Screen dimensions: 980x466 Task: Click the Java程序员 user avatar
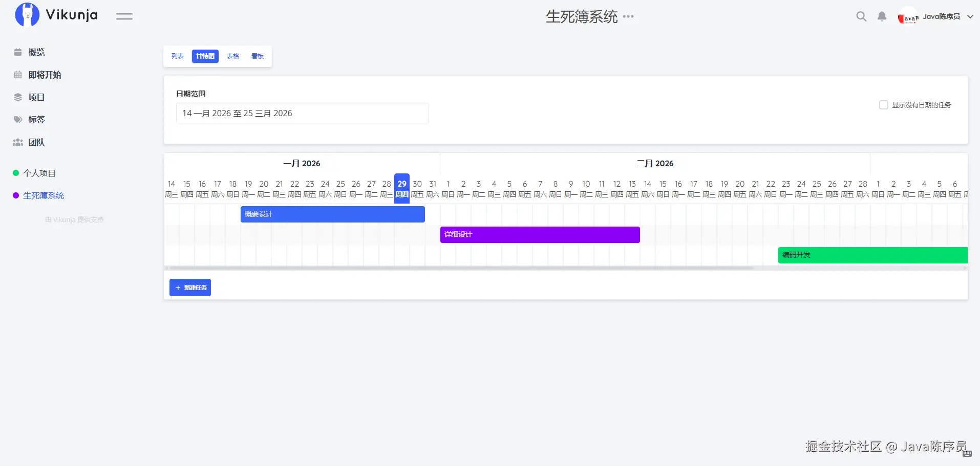coord(908,17)
